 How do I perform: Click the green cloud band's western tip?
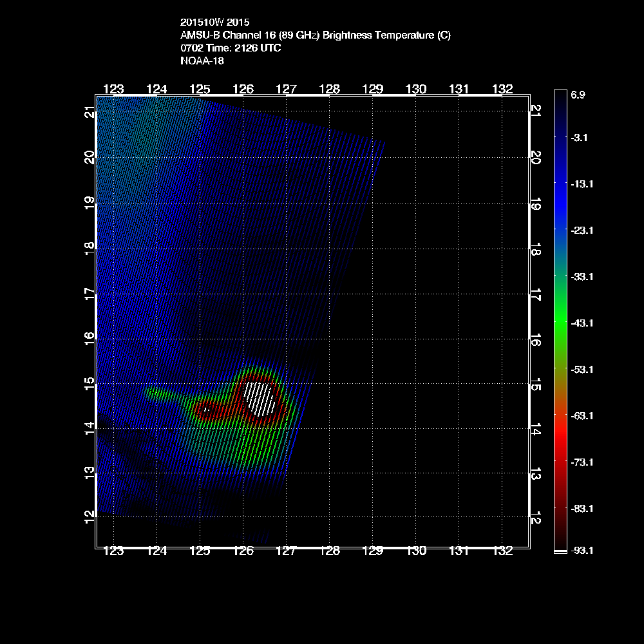(x=151, y=391)
